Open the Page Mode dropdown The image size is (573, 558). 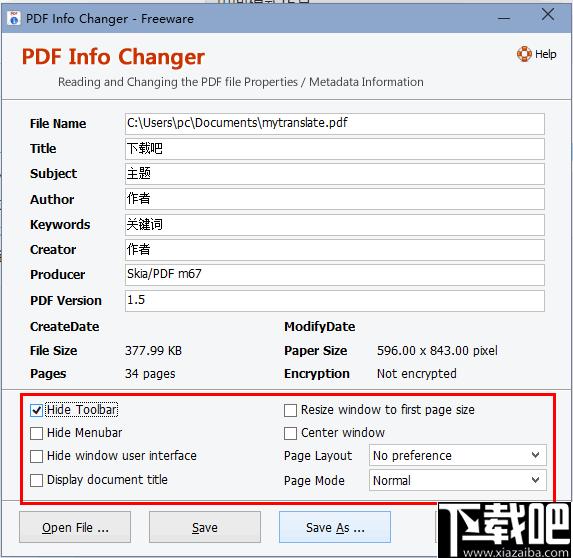tap(458, 480)
